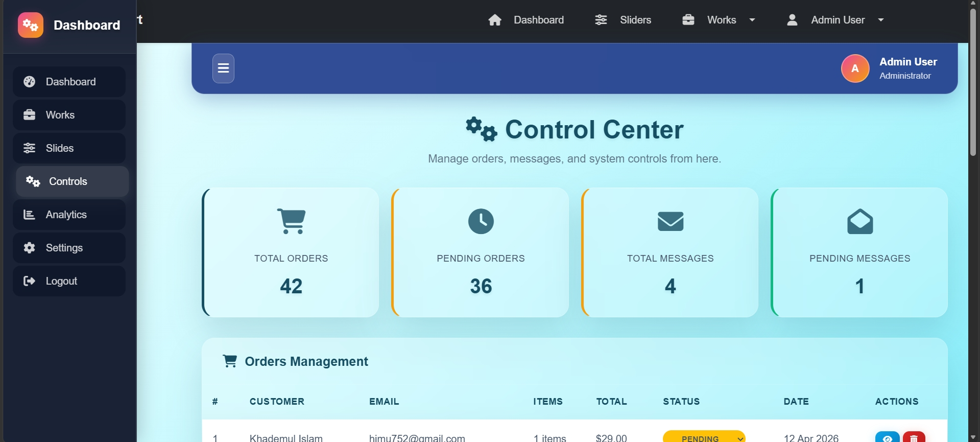
Task: Click the Total Messages value 4
Action: [671, 286]
